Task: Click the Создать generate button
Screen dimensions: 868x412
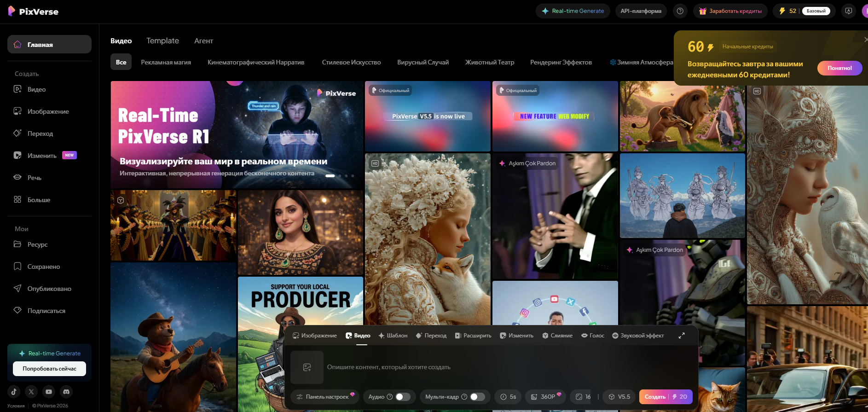Action: point(666,397)
